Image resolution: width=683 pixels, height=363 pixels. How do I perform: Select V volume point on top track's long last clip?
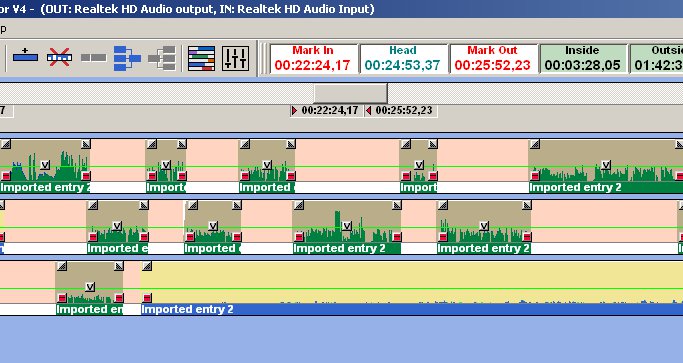click(605, 165)
